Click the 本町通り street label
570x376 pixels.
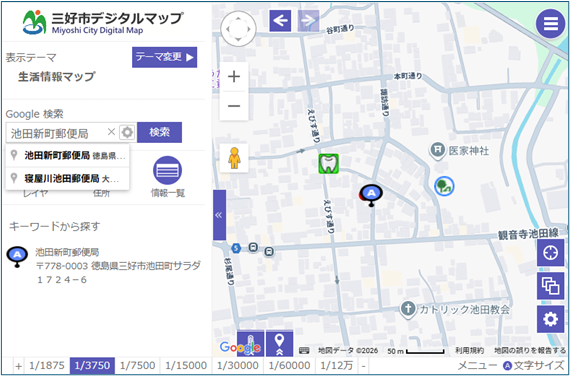[x=408, y=76]
